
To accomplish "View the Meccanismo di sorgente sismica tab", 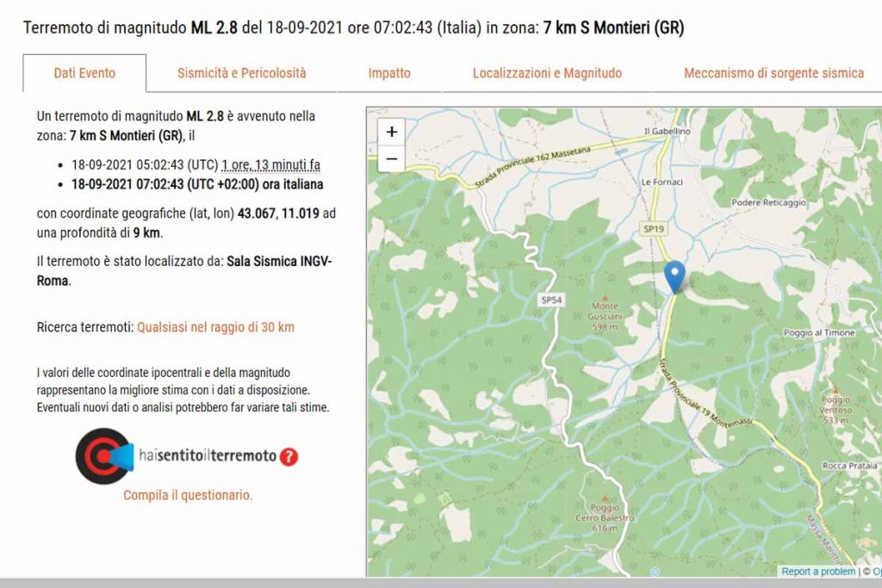I will pos(773,73).
